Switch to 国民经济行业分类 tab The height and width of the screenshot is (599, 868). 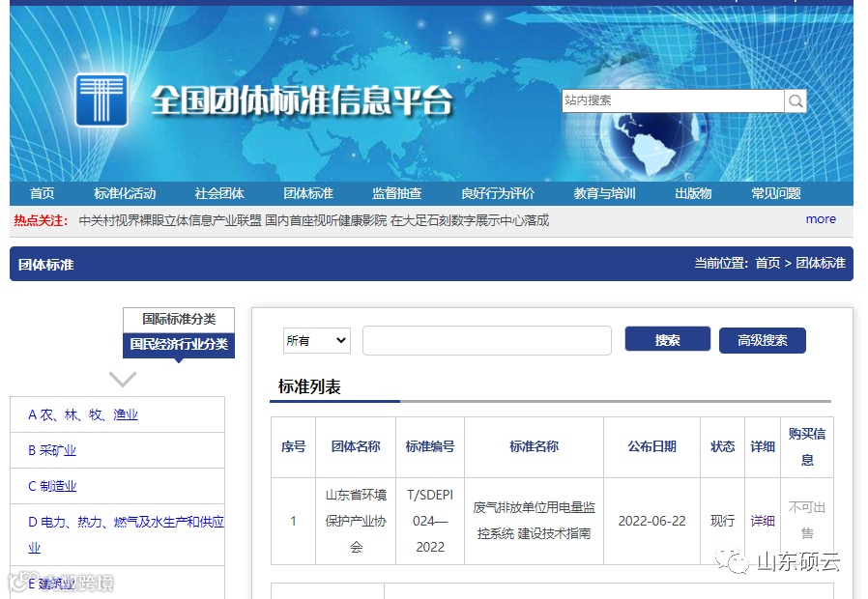click(x=179, y=345)
